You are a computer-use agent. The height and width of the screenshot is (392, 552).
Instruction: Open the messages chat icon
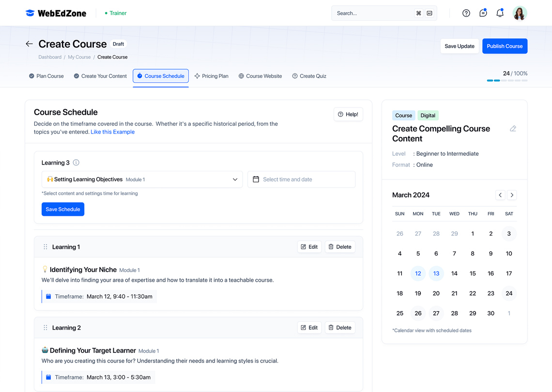[x=483, y=13]
